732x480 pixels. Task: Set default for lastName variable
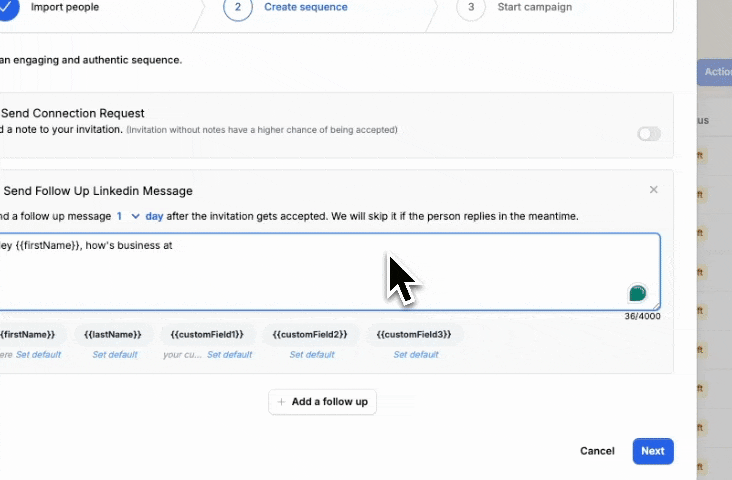tap(115, 354)
